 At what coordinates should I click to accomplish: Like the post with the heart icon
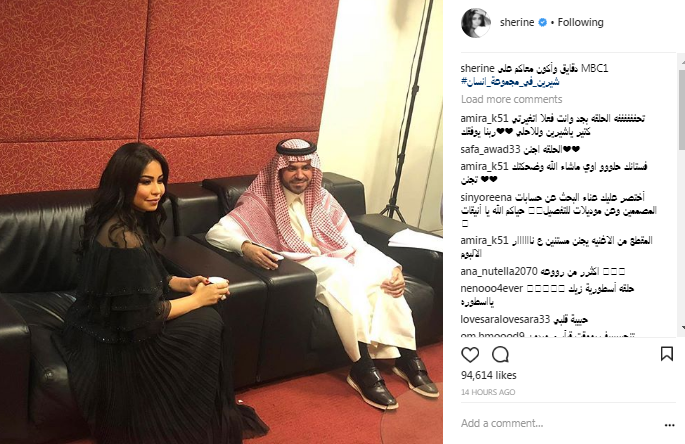tap(470, 354)
